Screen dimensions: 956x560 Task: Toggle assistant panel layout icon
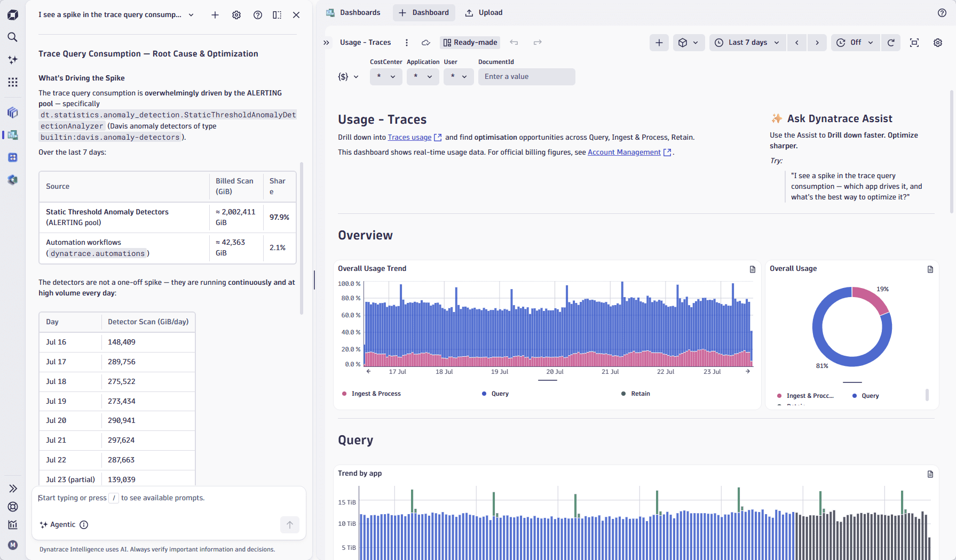[277, 15]
